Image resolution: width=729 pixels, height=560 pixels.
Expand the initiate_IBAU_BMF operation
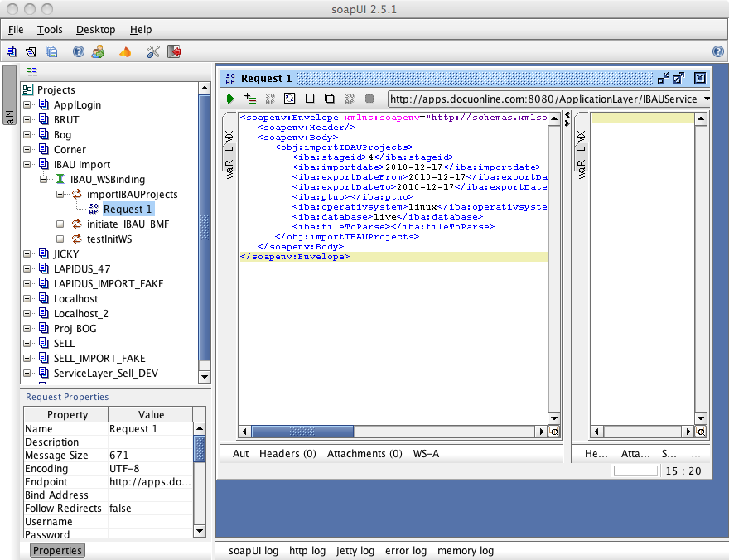[x=60, y=224]
